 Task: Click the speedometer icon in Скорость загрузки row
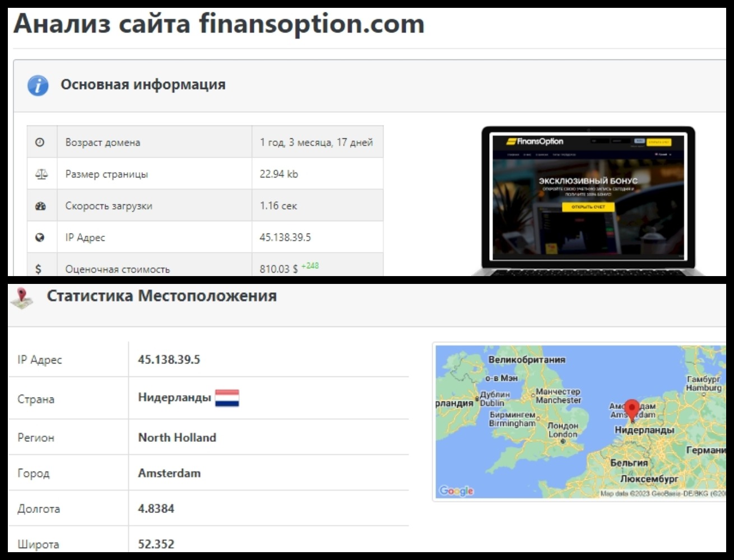pos(40,206)
